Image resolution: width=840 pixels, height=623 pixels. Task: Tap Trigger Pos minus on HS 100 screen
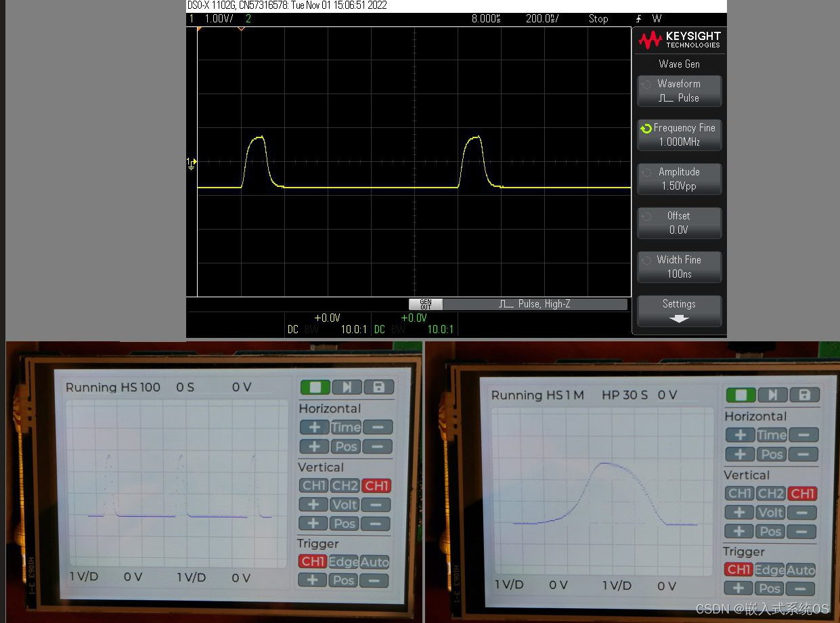tap(375, 580)
